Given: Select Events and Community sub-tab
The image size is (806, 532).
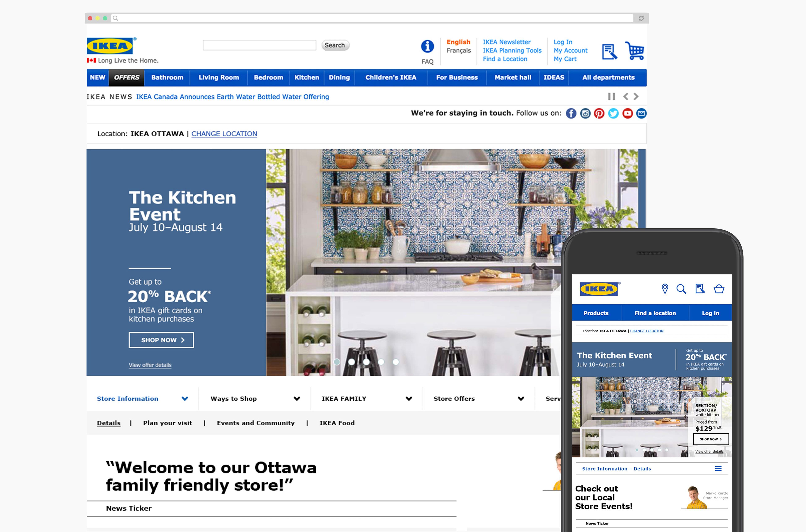Looking at the screenshot, I should click(256, 423).
